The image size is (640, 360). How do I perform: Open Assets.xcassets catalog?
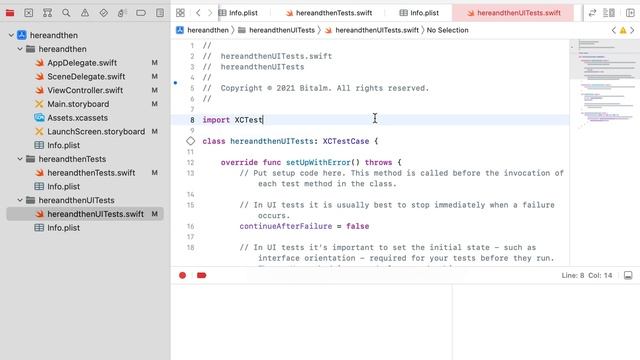pyautogui.click(x=78, y=118)
